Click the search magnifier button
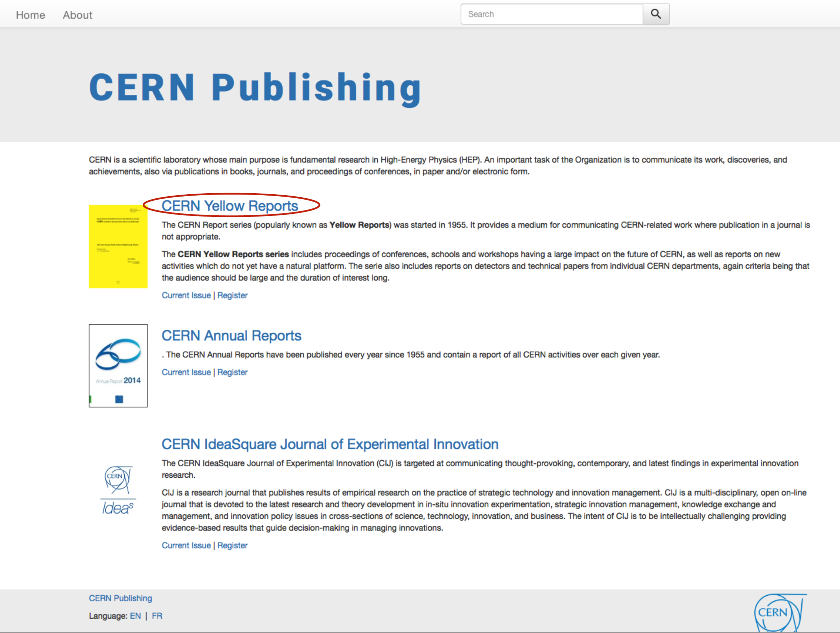840x633 pixels. tap(656, 14)
